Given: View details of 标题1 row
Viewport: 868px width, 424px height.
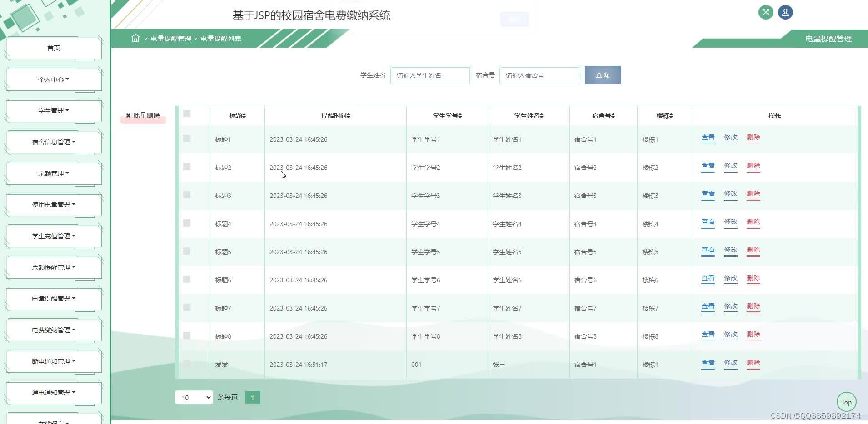Looking at the screenshot, I should pos(708,138).
